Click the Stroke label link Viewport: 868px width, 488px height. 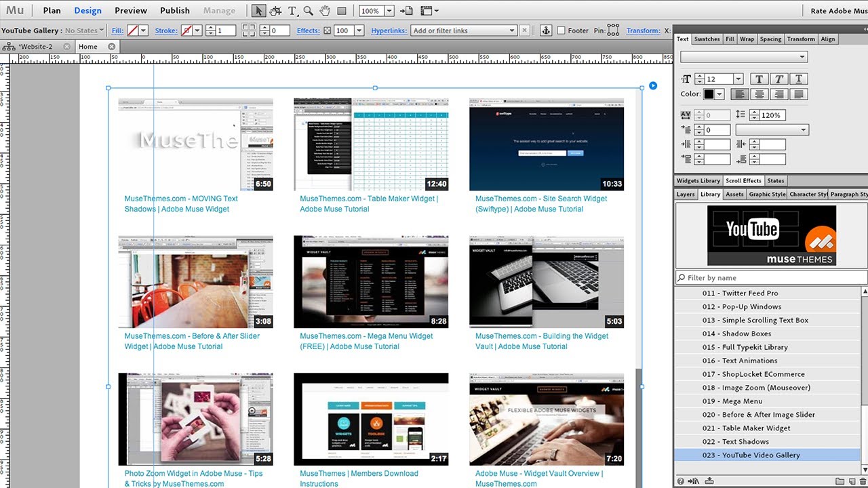pyautogui.click(x=166, y=30)
